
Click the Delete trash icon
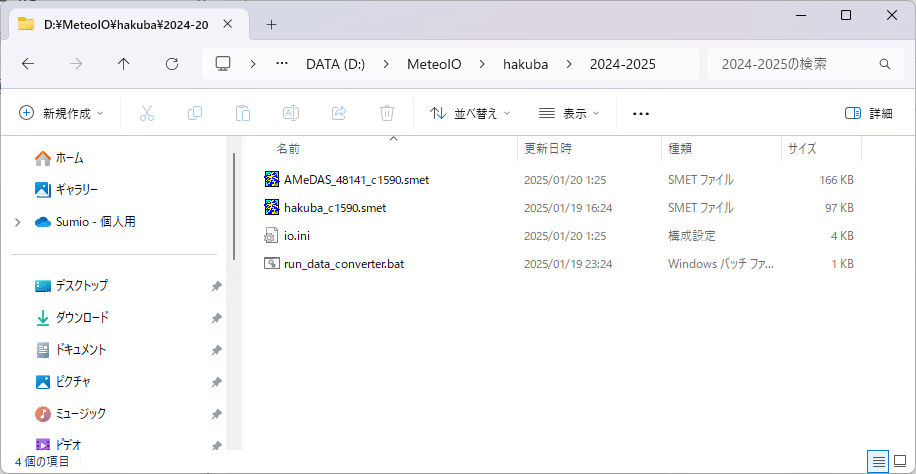click(x=387, y=113)
